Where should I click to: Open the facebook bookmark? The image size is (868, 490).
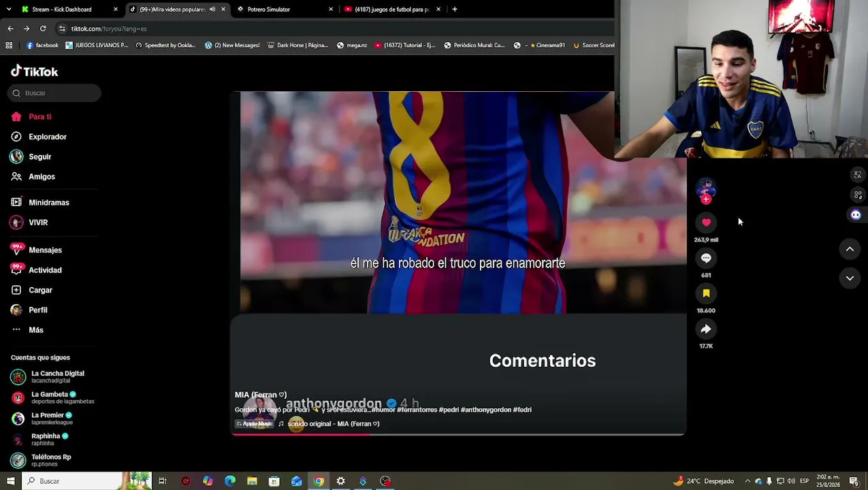pyautogui.click(x=42, y=46)
